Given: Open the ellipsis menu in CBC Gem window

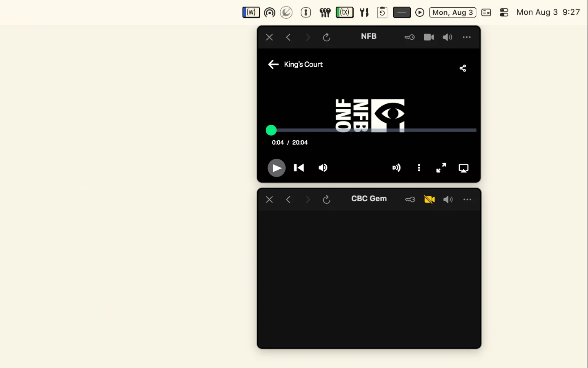Looking at the screenshot, I should click(467, 200).
